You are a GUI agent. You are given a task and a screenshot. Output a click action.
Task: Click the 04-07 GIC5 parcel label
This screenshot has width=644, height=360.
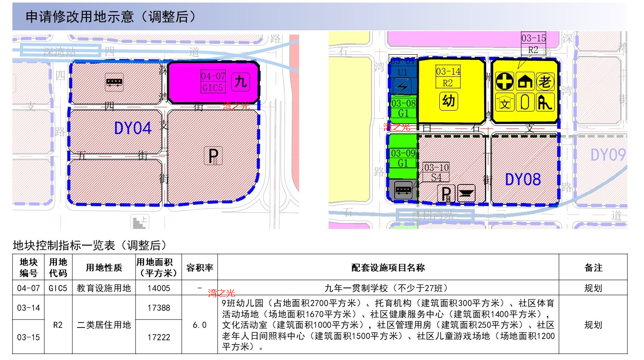point(213,82)
